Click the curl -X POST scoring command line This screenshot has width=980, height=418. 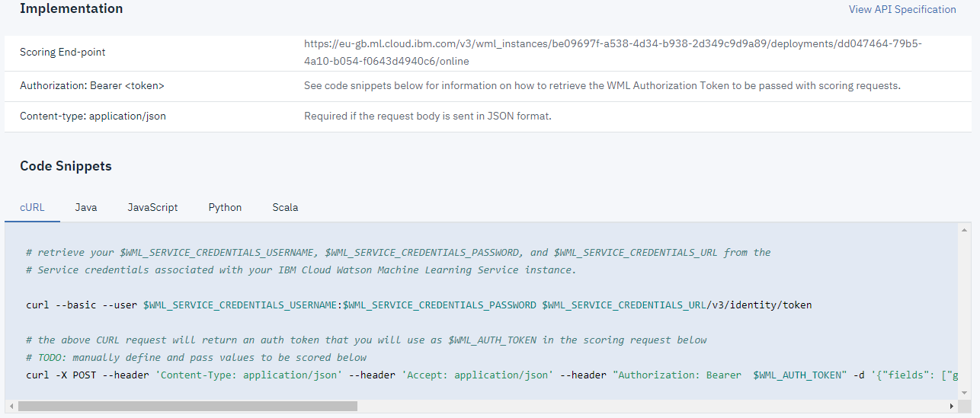488,375
